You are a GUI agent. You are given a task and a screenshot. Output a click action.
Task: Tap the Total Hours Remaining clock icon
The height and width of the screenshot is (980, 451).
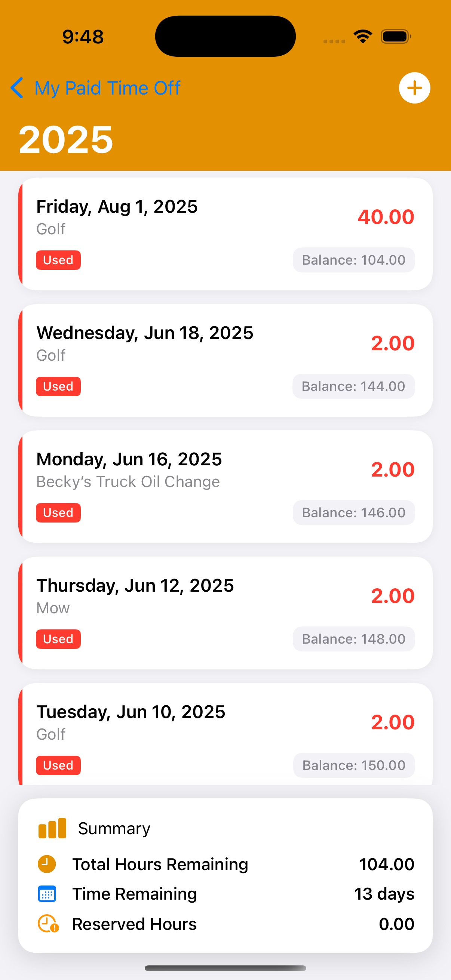point(47,864)
